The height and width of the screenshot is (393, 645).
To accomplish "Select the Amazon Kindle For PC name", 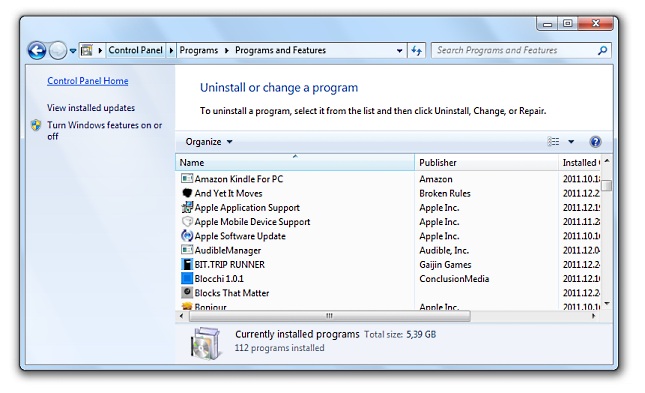I will pyautogui.click(x=239, y=179).
